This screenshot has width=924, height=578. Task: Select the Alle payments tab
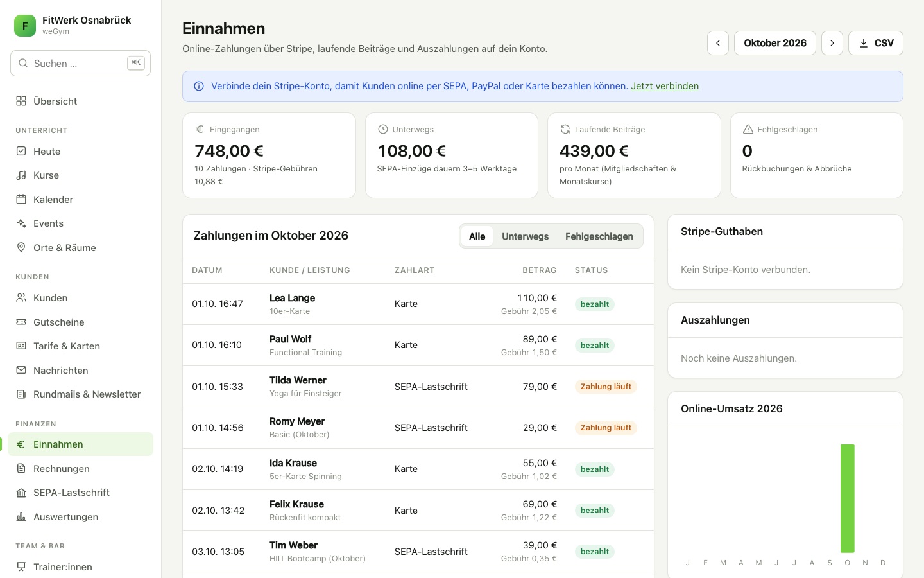click(477, 236)
